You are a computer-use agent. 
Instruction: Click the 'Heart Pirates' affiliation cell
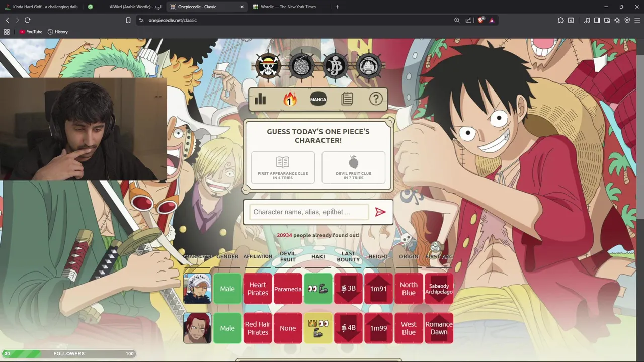[258, 289]
